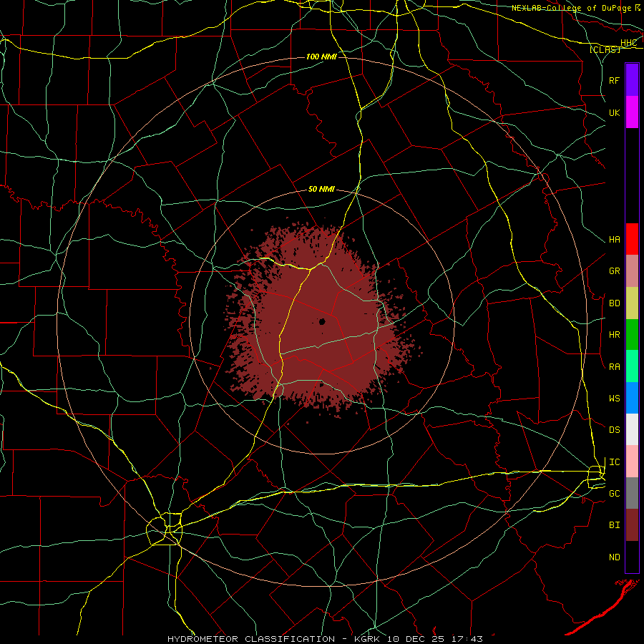
Task: Click the 50 NMI range ring label
Action: 321,189
